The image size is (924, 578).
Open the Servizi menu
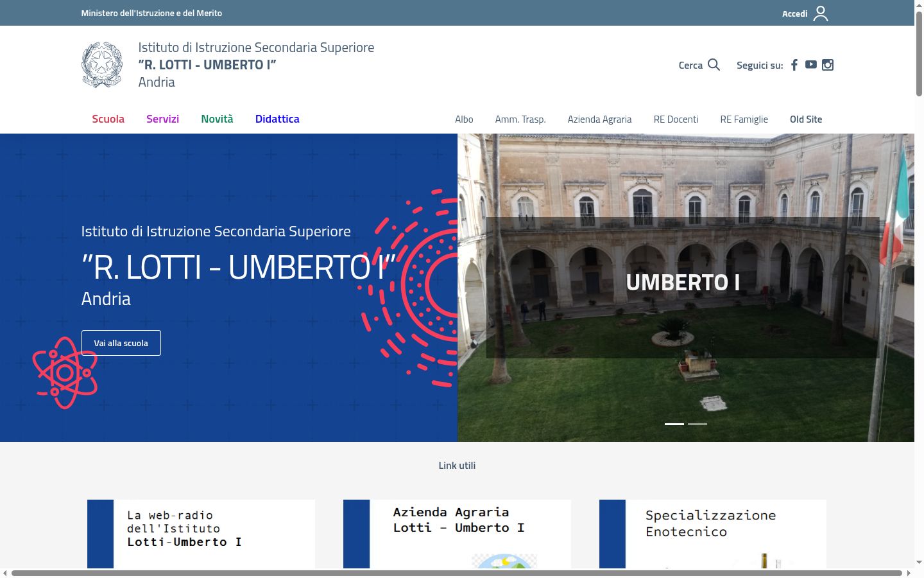pyautogui.click(x=162, y=119)
